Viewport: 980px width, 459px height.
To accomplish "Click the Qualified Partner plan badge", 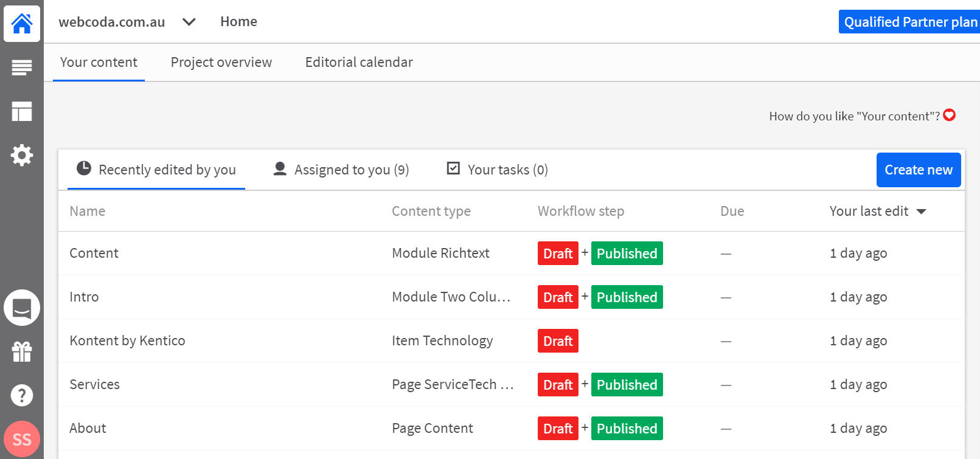I will coord(910,22).
